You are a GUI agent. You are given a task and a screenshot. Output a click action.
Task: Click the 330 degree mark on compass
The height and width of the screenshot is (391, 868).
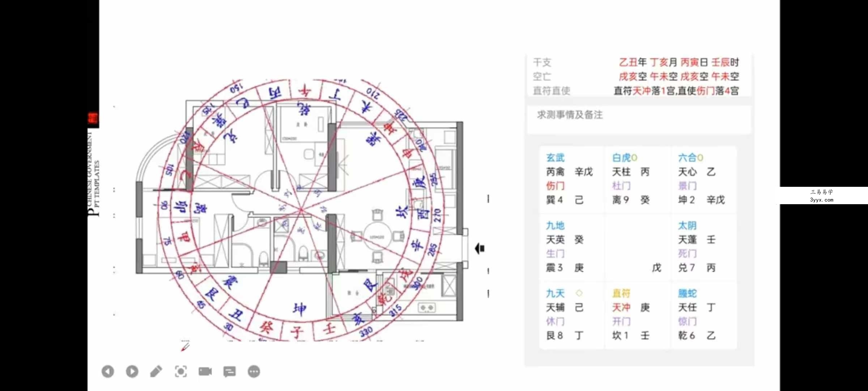366,331
